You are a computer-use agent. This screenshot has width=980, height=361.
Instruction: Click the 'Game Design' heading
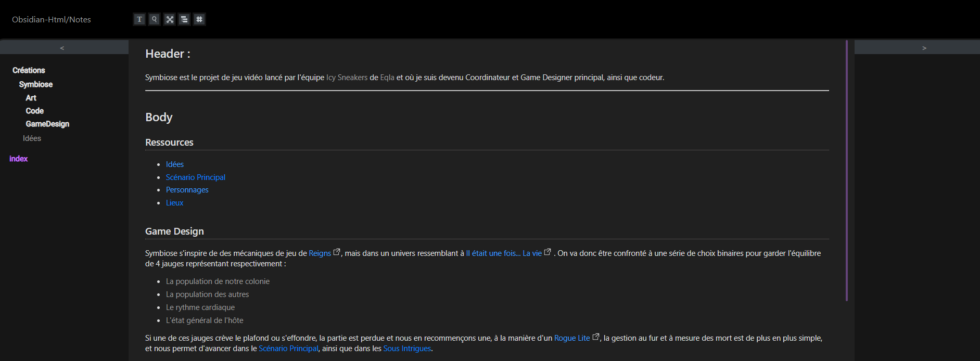(174, 231)
